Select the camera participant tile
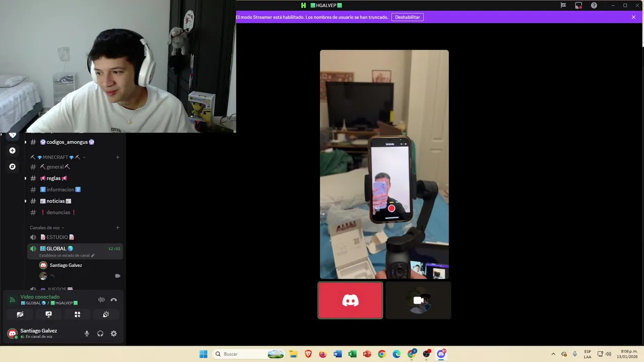644x362 pixels. coord(418,300)
